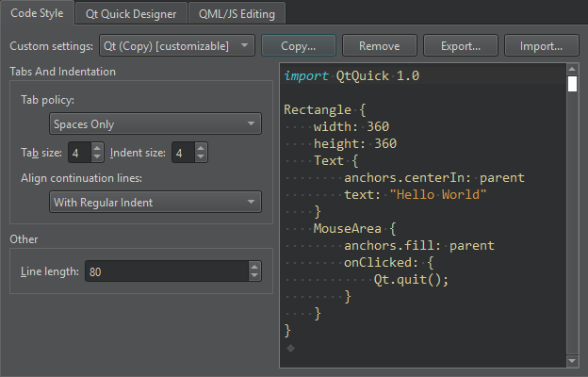Click the Import... button
The image size is (588, 377).
(x=542, y=45)
